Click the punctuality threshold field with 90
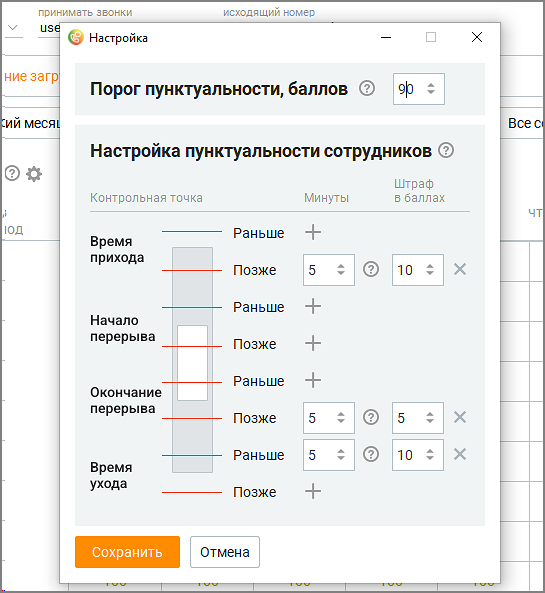Image resolution: width=545 pixels, height=593 pixels. (x=419, y=89)
